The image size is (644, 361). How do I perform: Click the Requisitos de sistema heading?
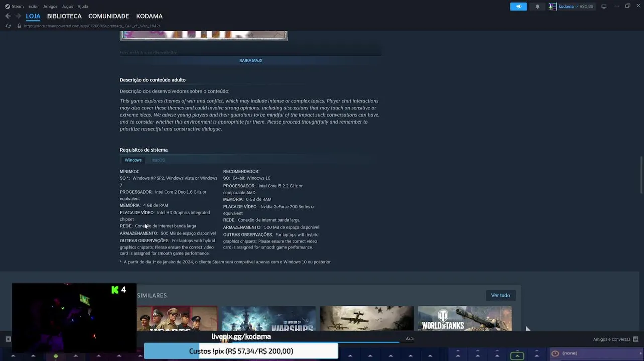pyautogui.click(x=144, y=150)
